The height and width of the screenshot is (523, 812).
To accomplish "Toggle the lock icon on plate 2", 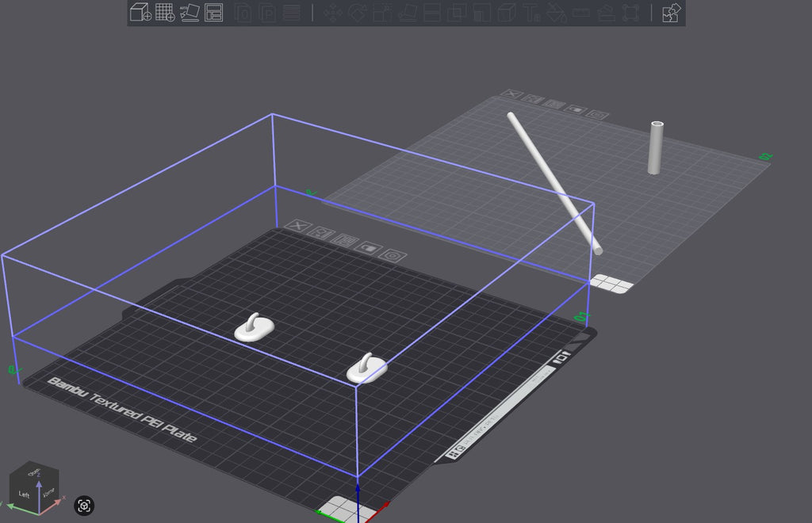I will 576,109.
